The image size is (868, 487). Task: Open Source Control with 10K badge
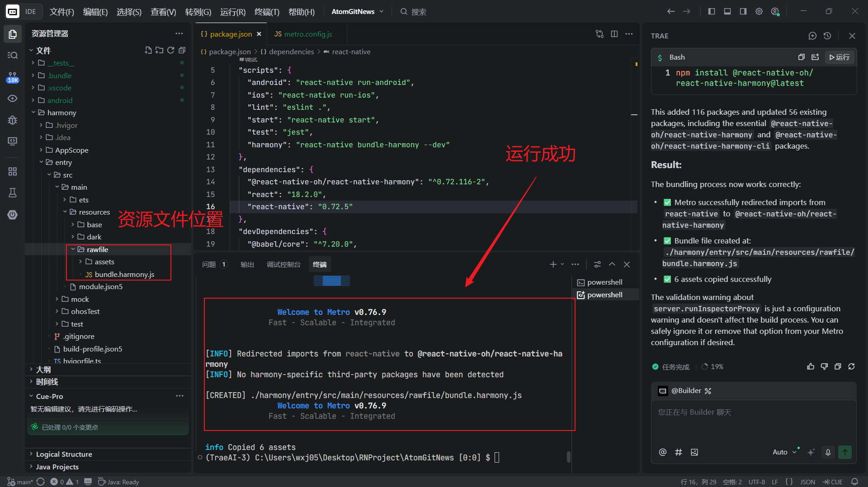click(13, 77)
